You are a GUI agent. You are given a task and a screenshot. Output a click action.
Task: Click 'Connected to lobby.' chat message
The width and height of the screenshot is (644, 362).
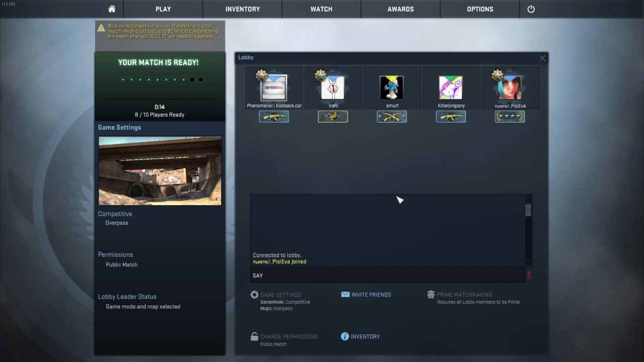(277, 255)
